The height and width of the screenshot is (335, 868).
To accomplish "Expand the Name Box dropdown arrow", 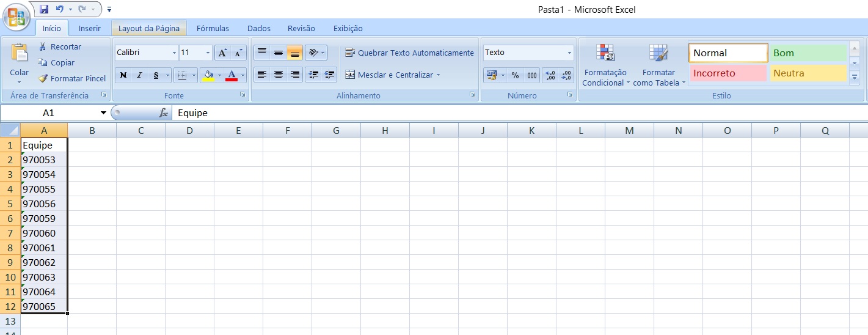I will [103, 113].
